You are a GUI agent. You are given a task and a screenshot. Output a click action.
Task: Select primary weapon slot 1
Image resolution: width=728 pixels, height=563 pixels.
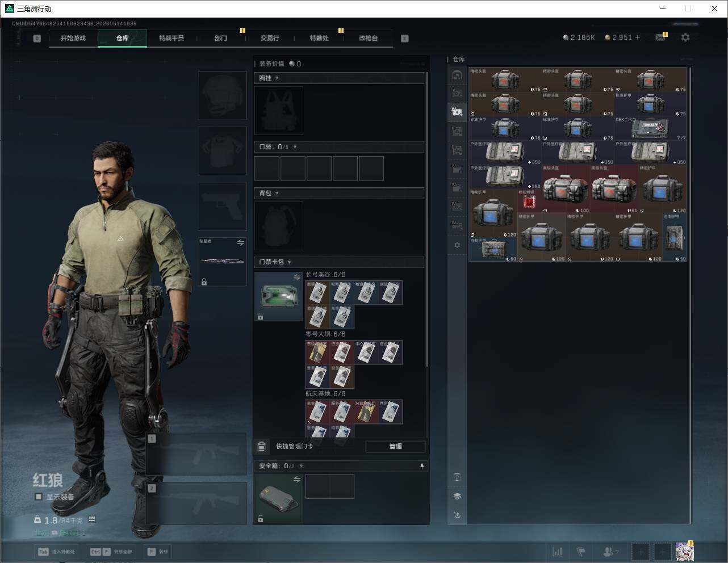(196, 454)
